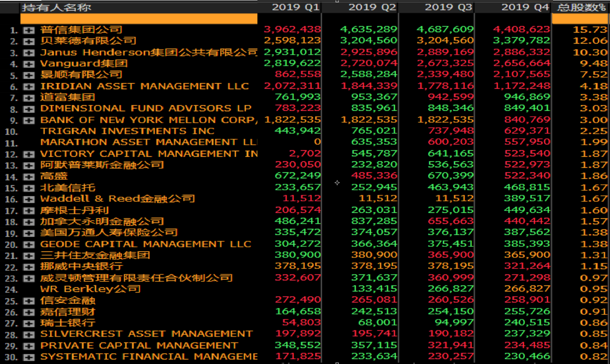Select 普信集团公司 Q3 value 4,687,609
Image resolution: width=610 pixels, height=364 pixels.
(445, 29)
